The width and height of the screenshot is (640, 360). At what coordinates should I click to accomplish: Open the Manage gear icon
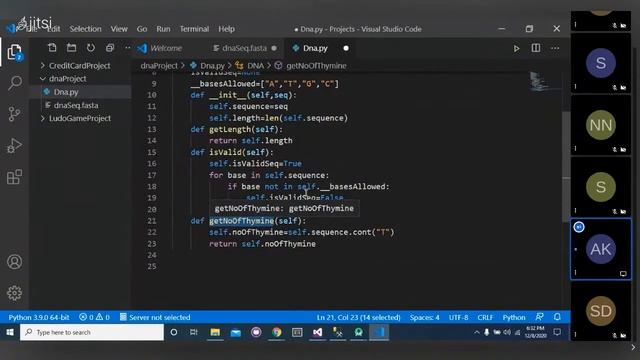tap(14, 293)
